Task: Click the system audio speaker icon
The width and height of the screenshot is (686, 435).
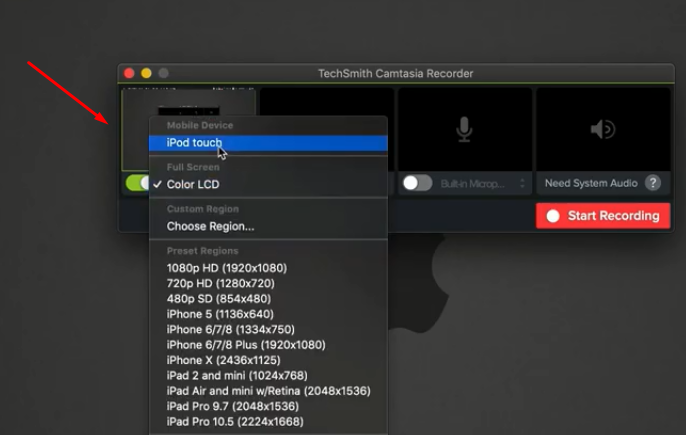Action: [603, 130]
